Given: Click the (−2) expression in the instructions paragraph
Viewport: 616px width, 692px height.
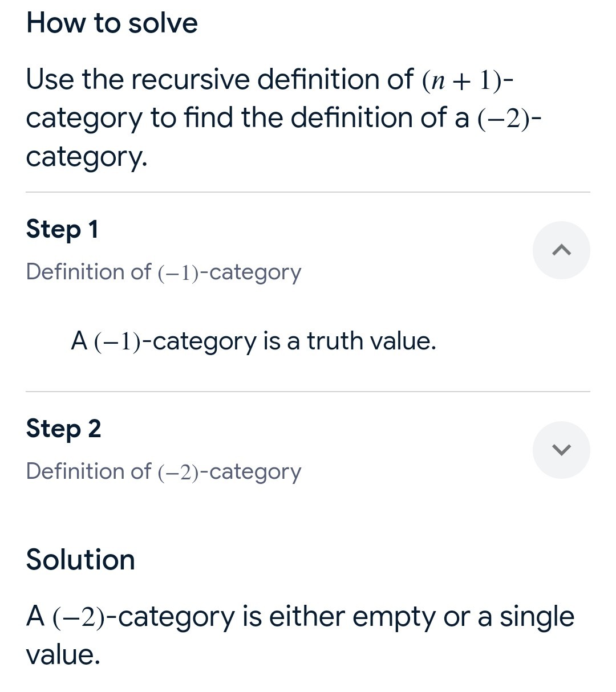Looking at the screenshot, I should coord(502,119).
